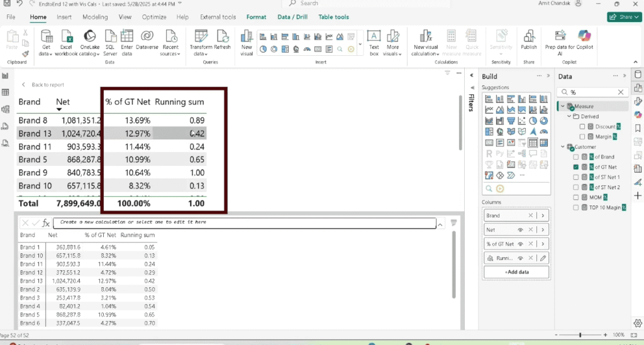The width and height of the screenshot is (644, 345).
Task: Open Table view from left sidebar
Action: 5,92
